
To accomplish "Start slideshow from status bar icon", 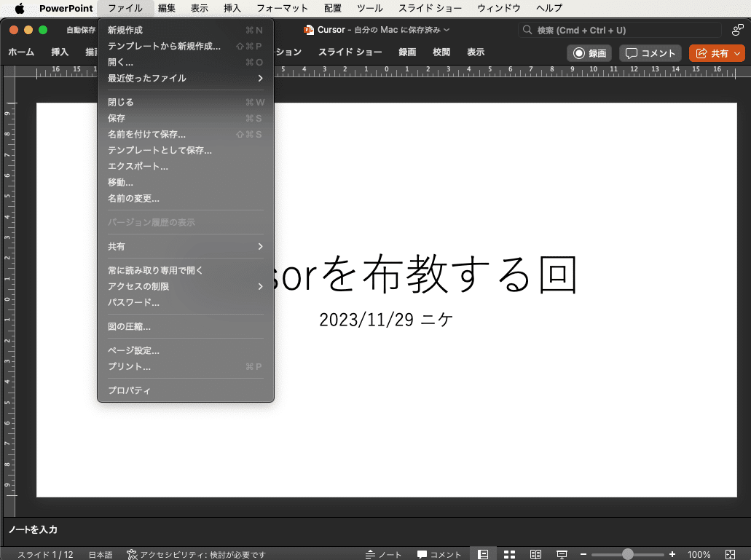I will [x=562, y=554].
